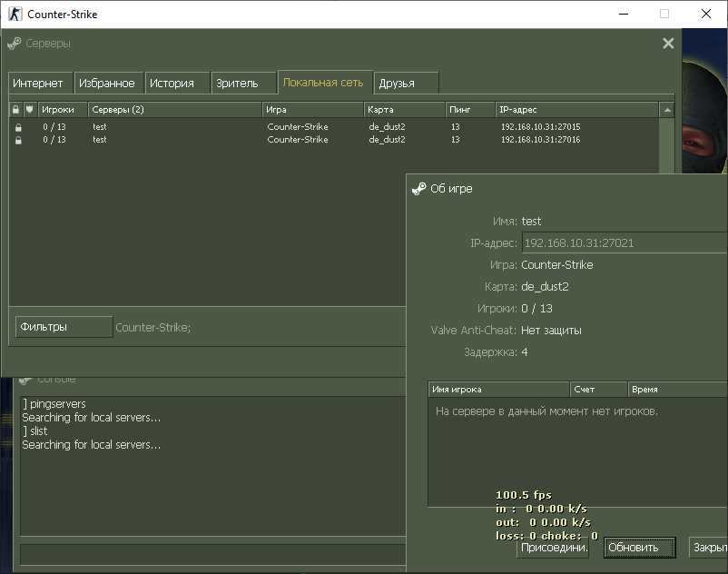Sort by the password lock column header

click(x=15, y=110)
